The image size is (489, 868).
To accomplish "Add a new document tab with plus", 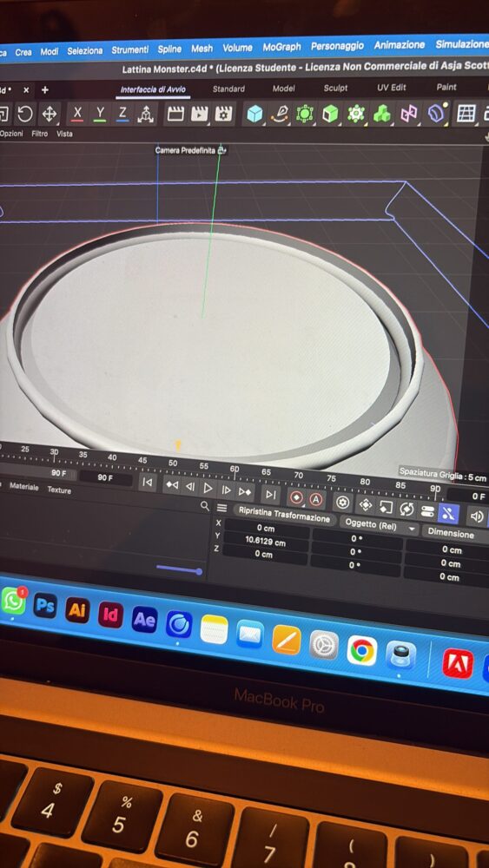I will (x=45, y=89).
